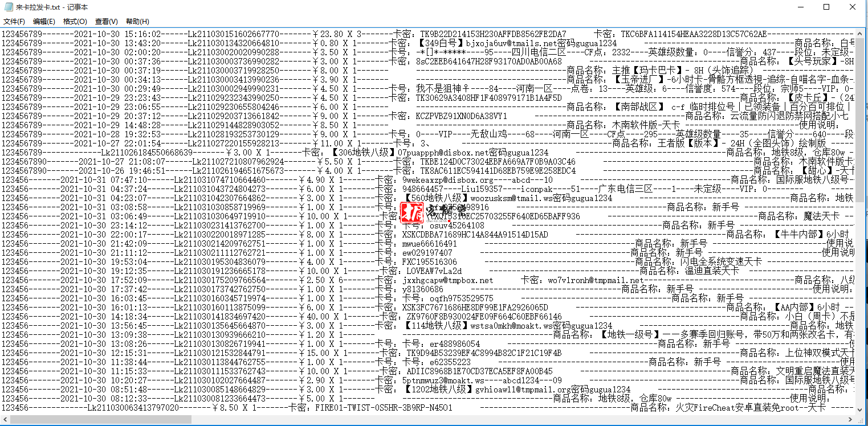Click card number FXC195516306
The height and width of the screenshot is (426, 868).
tap(429, 262)
